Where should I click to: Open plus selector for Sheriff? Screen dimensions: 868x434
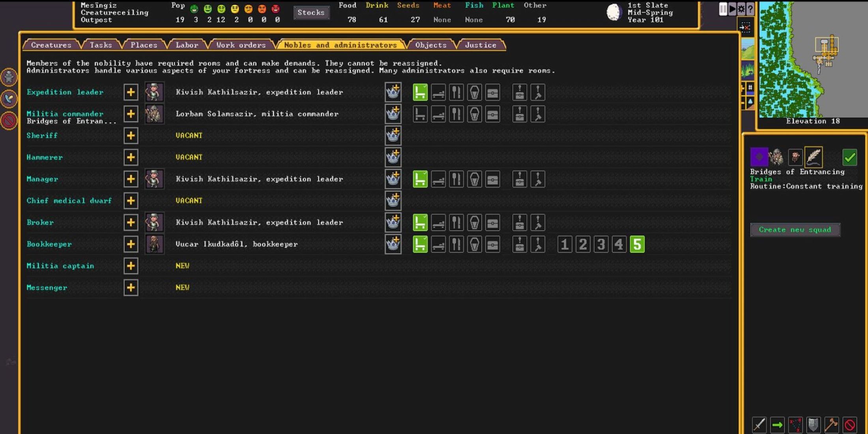click(131, 136)
